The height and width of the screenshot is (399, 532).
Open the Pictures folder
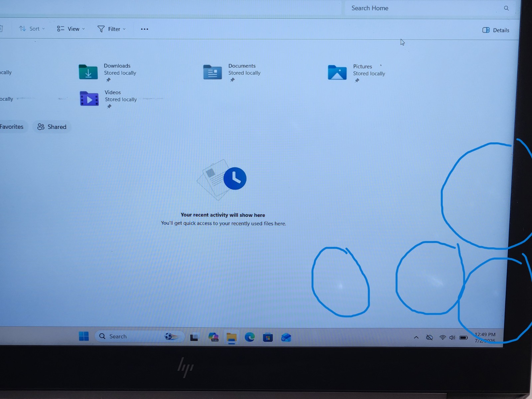[x=356, y=72]
